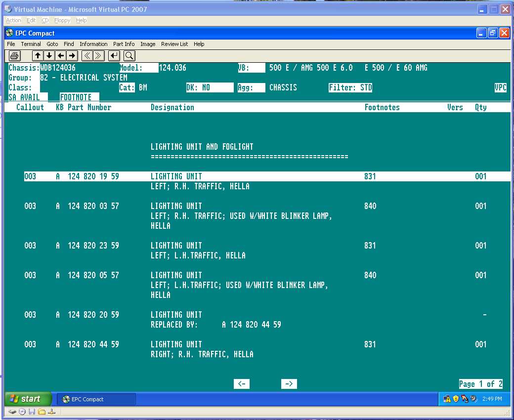
Task: Go to previous page with <- button
Action: coord(242,384)
